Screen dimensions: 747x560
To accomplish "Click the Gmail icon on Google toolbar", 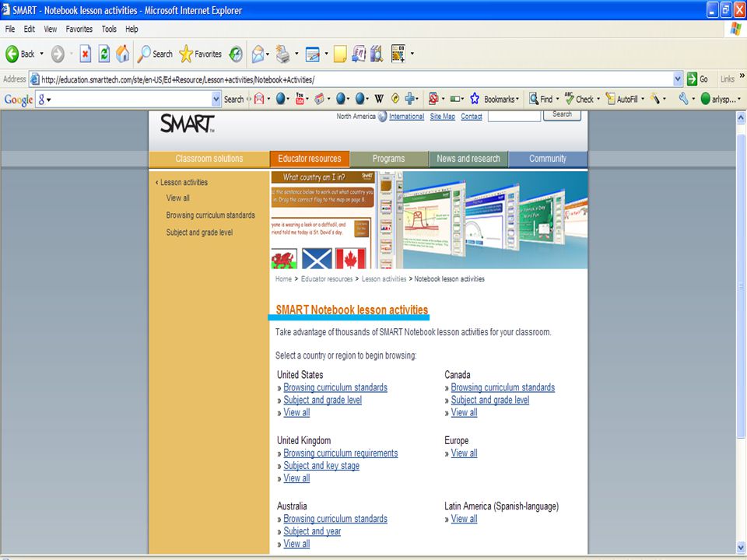I will 259,99.
